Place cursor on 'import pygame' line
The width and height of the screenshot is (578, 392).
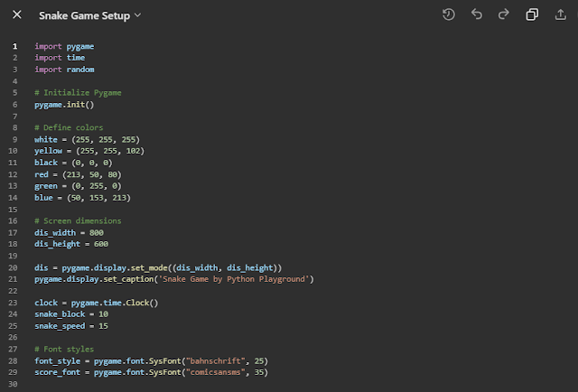click(x=64, y=46)
